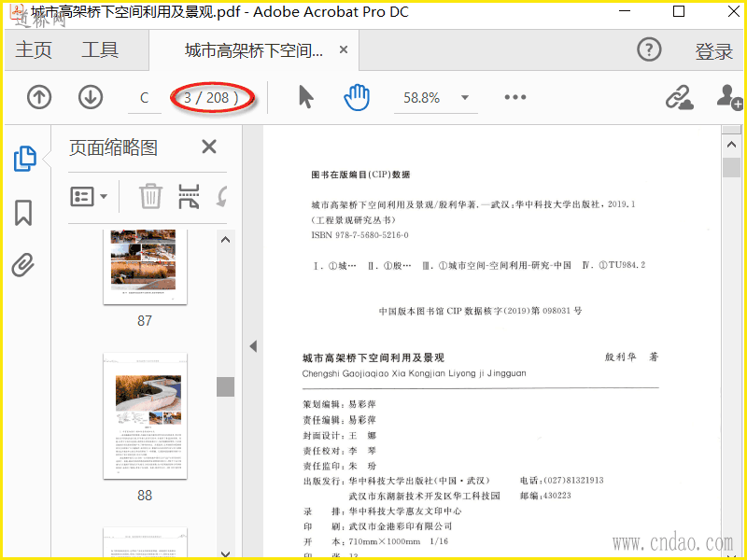Click the rotate pages icon

point(221,196)
